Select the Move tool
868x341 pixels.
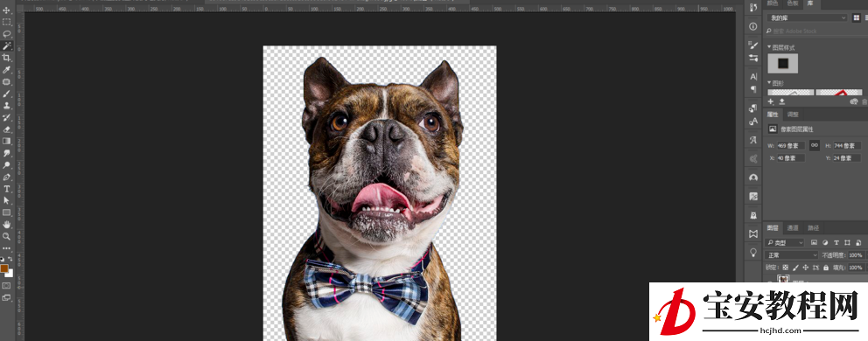click(x=7, y=10)
